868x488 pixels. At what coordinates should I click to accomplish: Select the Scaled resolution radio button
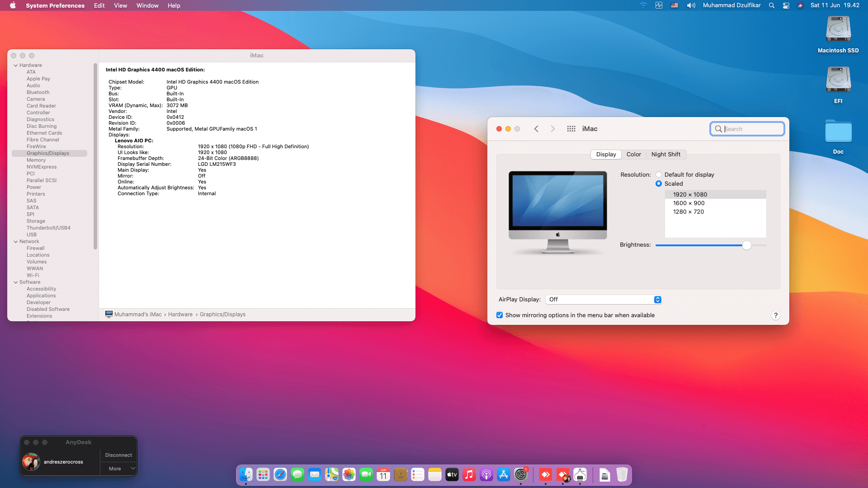click(659, 183)
